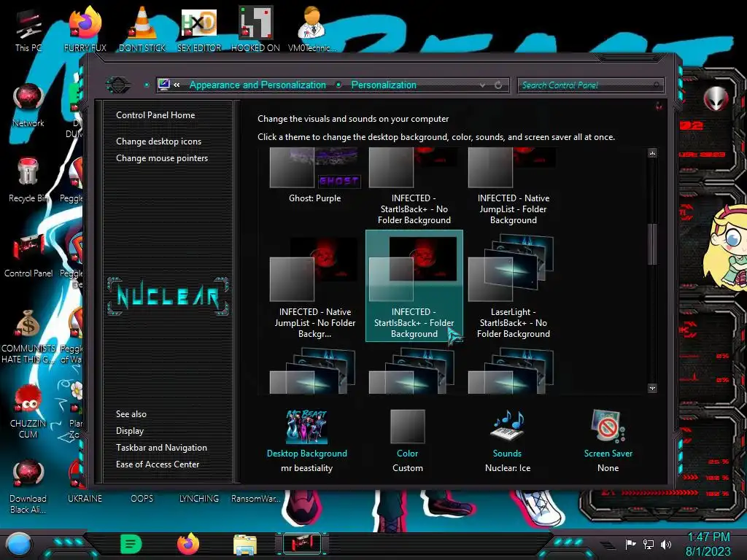Click the alien head gadget icon
Image resolution: width=747 pixels, height=560 pixels.
pos(716,99)
